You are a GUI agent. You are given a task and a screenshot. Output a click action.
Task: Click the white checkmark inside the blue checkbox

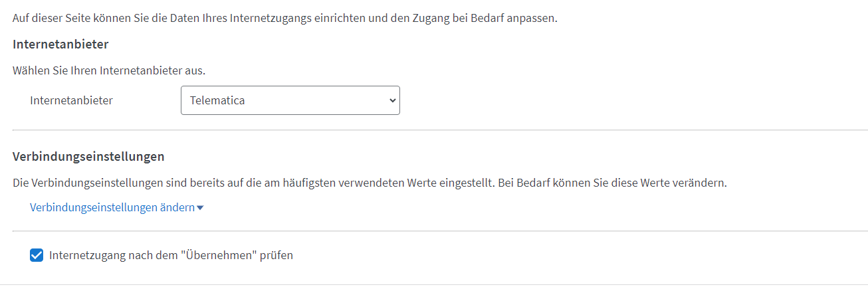click(37, 255)
